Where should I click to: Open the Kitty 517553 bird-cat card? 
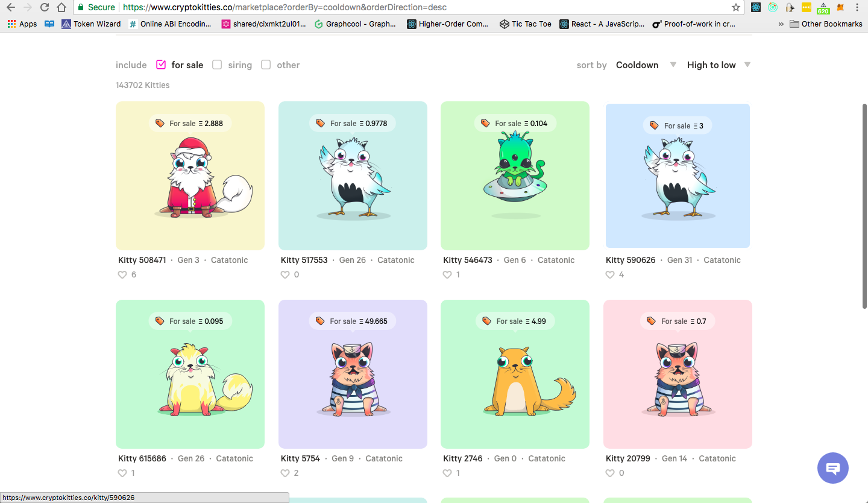pos(353,176)
